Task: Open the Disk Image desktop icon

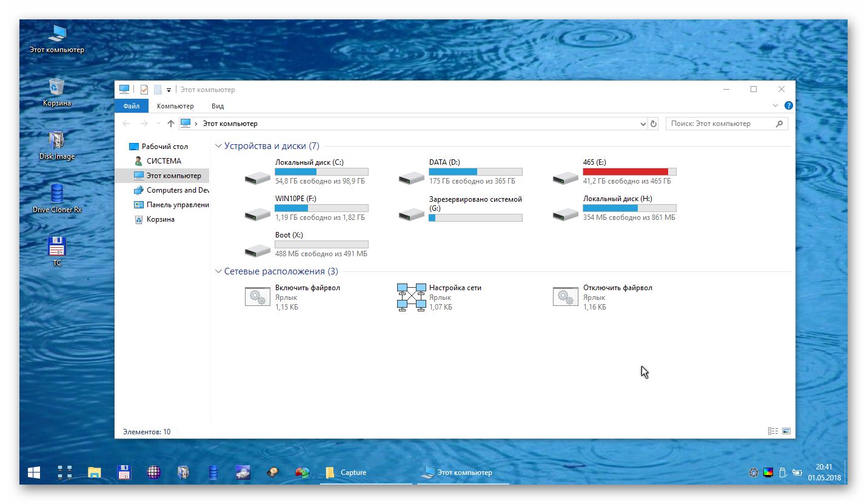Action: pos(56,145)
